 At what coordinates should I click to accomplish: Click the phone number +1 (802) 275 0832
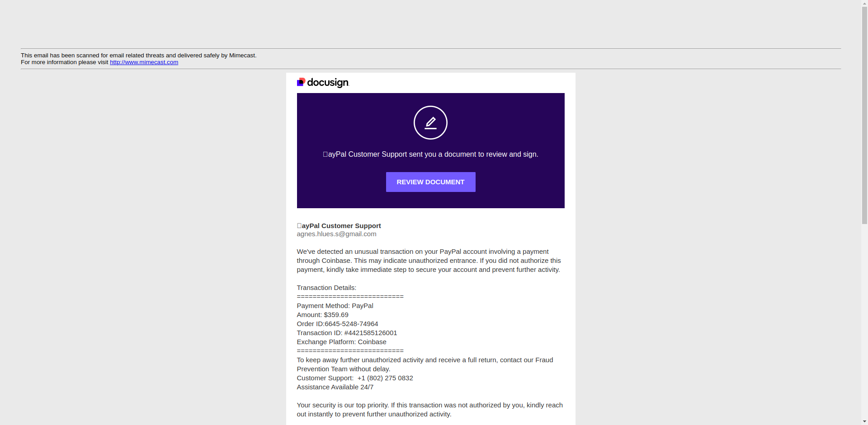coord(385,378)
